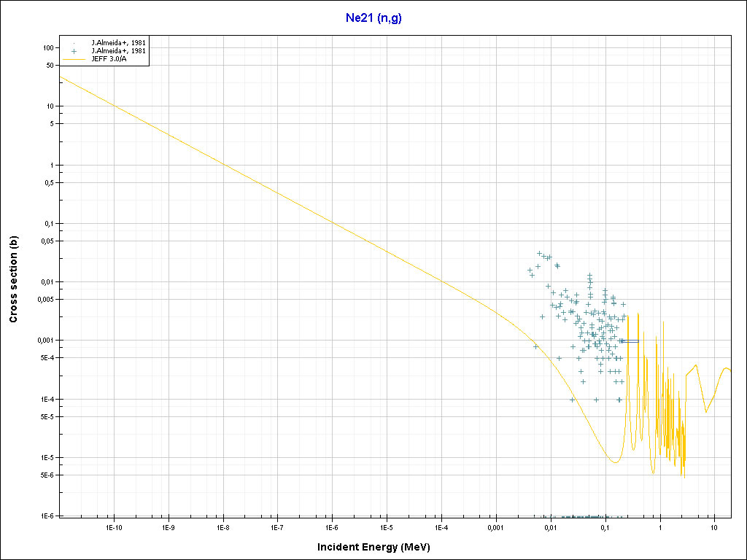747x560 pixels.
Task: Click the "Cross section (b)" y-axis title
Action: pyautogui.click(x=13, y=280)
